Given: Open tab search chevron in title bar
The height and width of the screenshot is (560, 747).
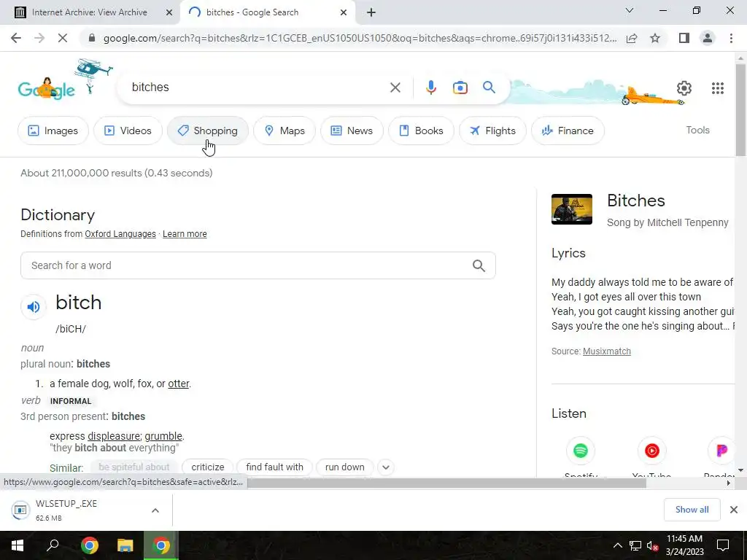Looking at the screenshot, I should [630, 10].
